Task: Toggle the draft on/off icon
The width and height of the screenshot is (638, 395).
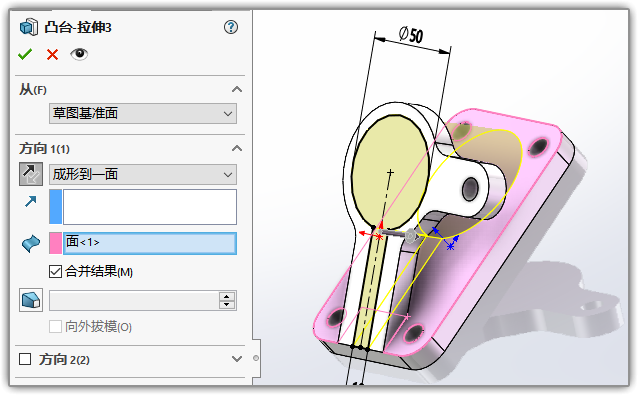Action: 31,300
